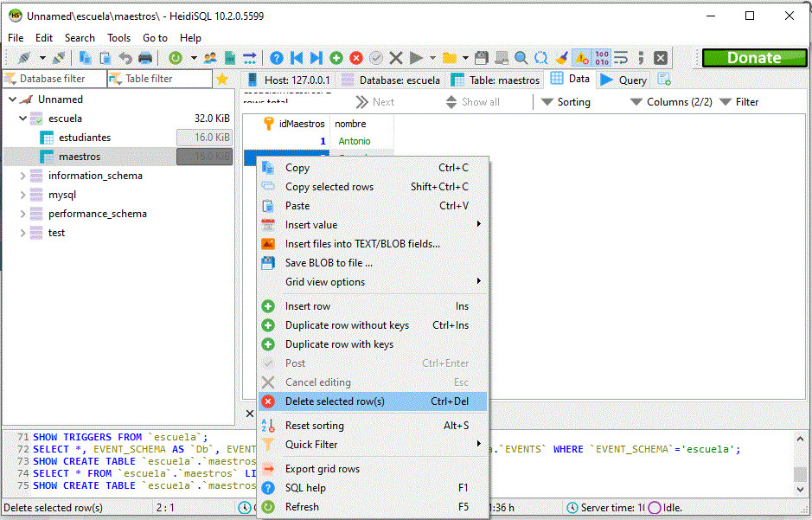The height and width of the screenshot is (520, 812).
Task: Click the Print toolbar icon
Action: [x=145, y=58]
